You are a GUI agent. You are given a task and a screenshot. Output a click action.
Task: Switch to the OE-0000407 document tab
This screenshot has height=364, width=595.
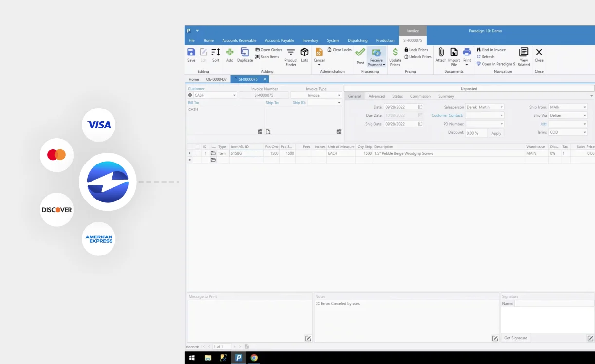216,79
